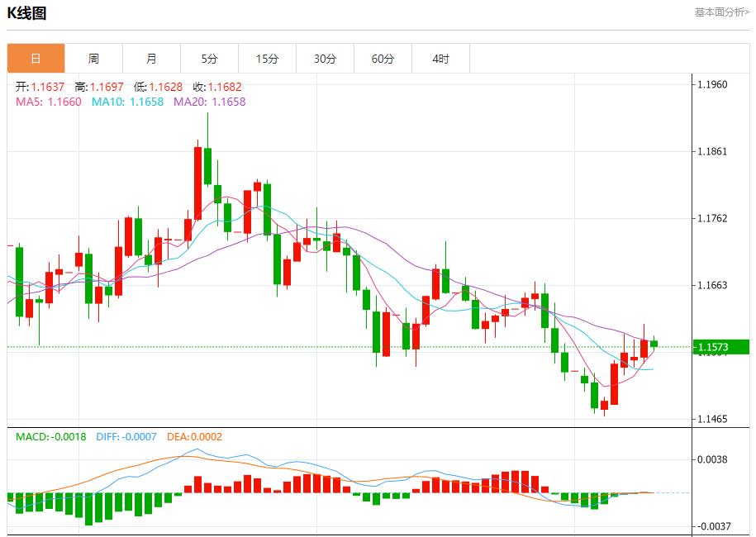Click the DEA indicator label
Image resolution: width=756 pixels, height=537 pixels.
(x=194, y=437)
